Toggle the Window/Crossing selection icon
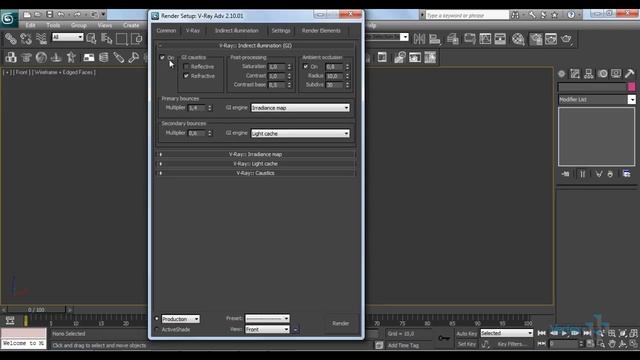Image resolution: width=640 pixels, height=360 pixels. pos(137,39)
